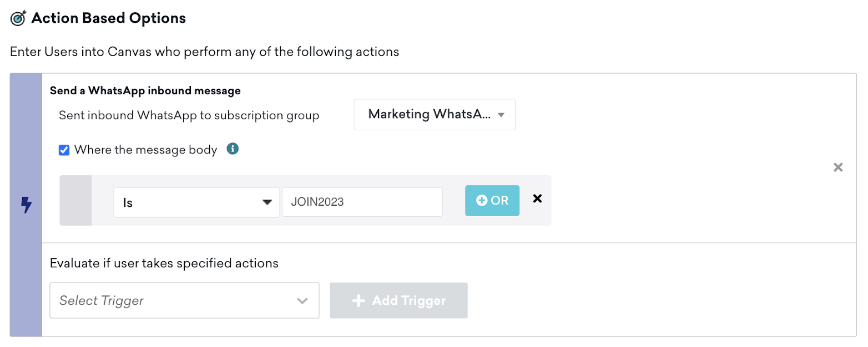Open the Marketing WhatsApp subscription group dropdown
The width and height of the screenshot is (868, 347).
click(434, 115)
